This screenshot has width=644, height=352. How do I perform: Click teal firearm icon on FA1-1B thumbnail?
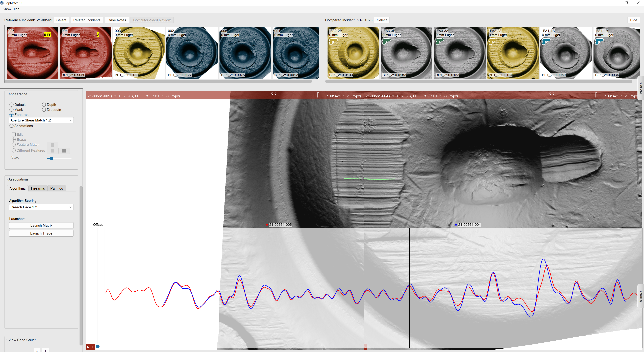[x=600, y=41]
